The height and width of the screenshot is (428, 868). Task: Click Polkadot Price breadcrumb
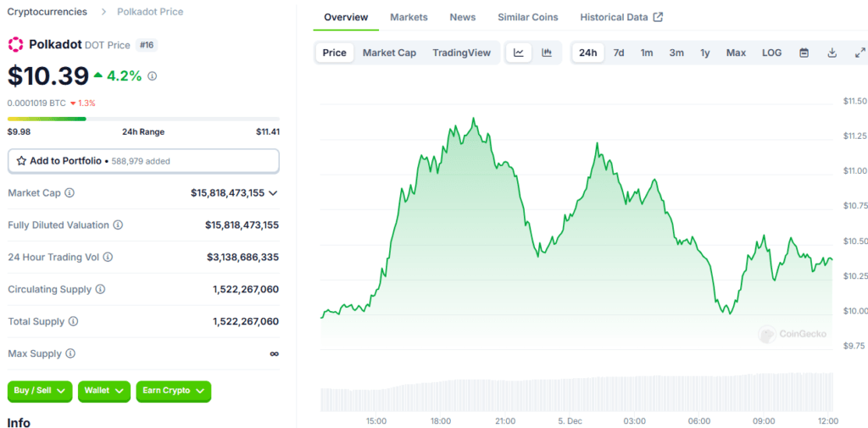tap(150, 12)
